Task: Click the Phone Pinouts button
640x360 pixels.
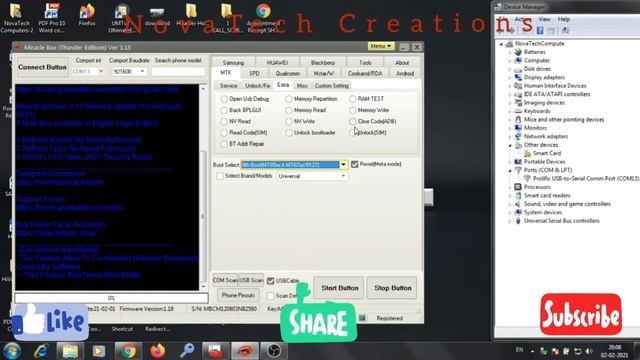Action: (x=238, y=295)
